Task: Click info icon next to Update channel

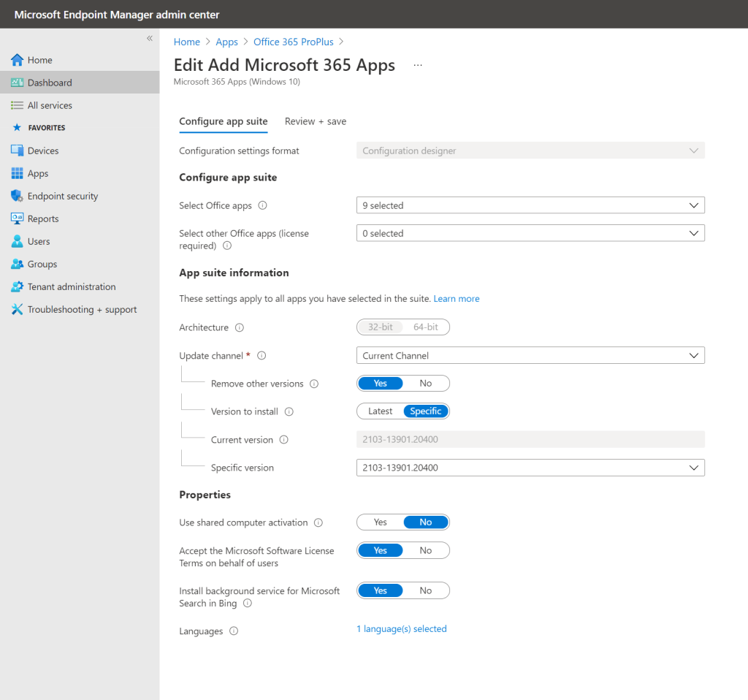Action: point(262,356)
